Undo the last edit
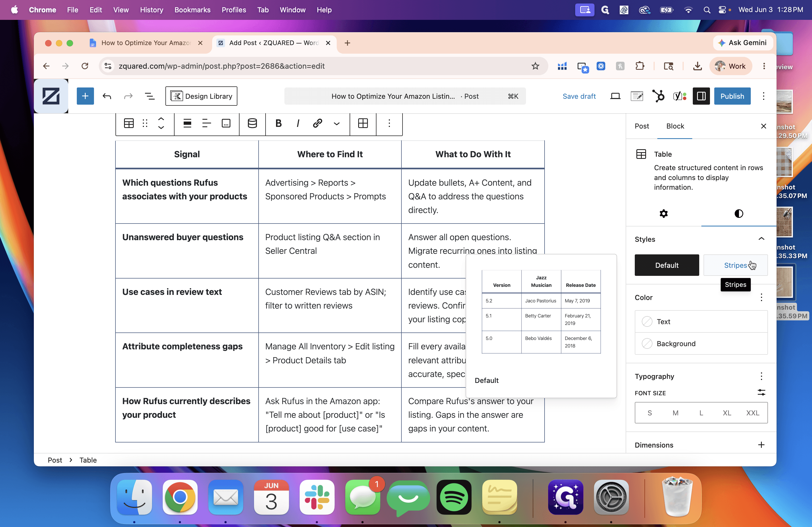 107,96
